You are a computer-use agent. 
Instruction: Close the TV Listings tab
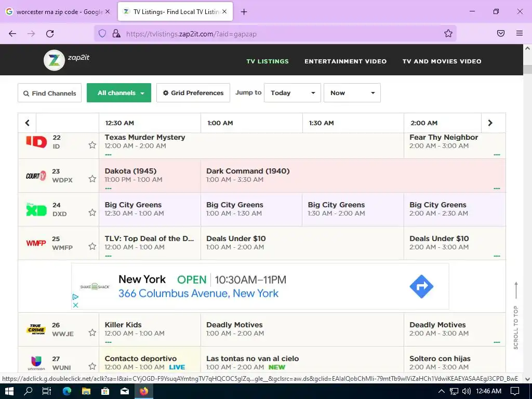224,11
